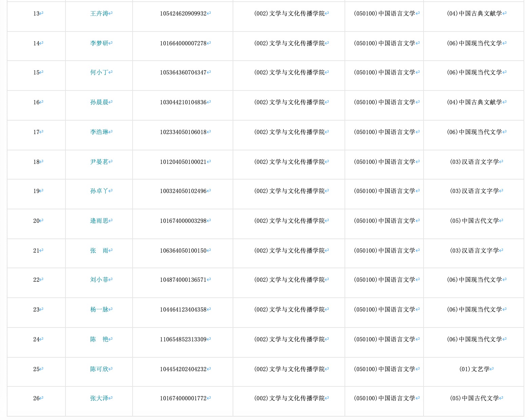Click exam number 110654852313309
Viewport: 529px width, 420px height.
coord(183,339)
